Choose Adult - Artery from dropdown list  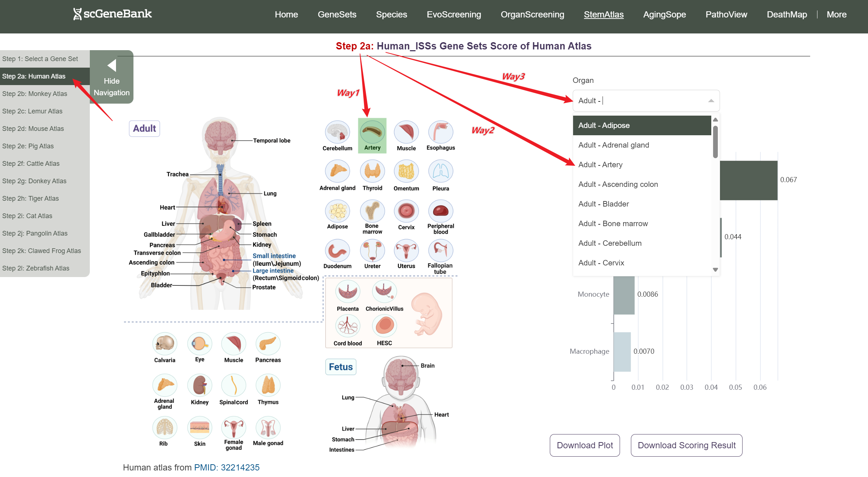coord(600,165)
